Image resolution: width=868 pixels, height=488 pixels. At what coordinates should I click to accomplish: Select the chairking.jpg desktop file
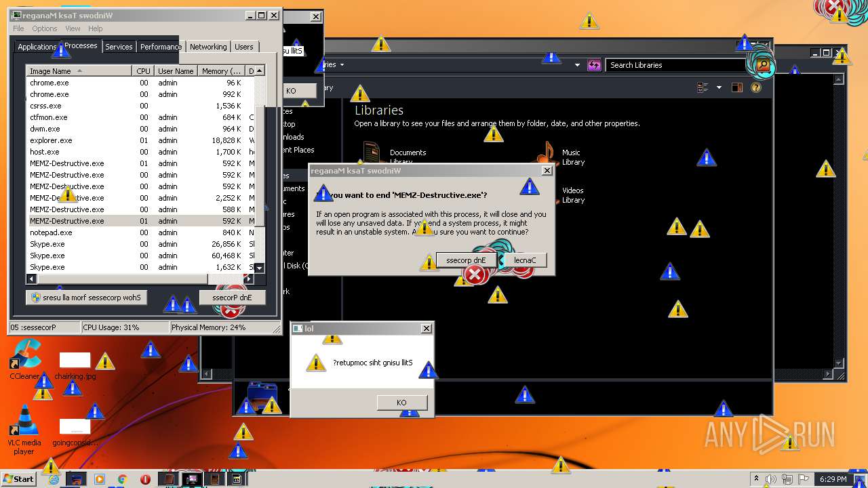coord(75,366)
